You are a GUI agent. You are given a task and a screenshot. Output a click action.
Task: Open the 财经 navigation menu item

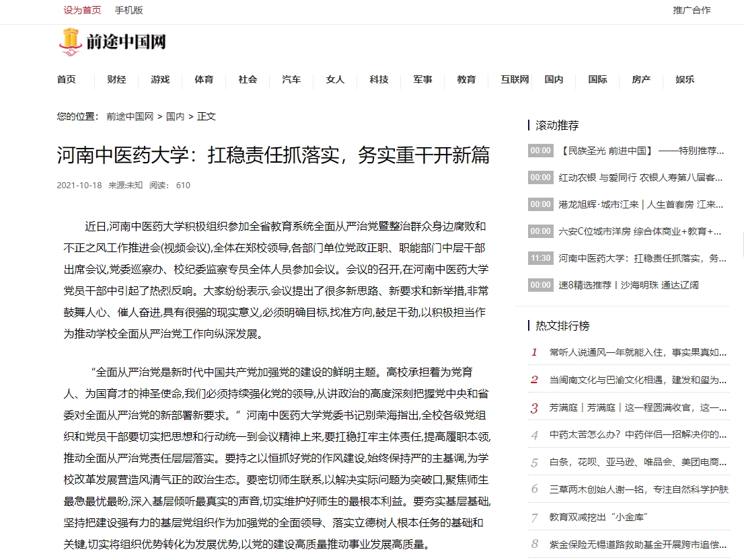116,79
